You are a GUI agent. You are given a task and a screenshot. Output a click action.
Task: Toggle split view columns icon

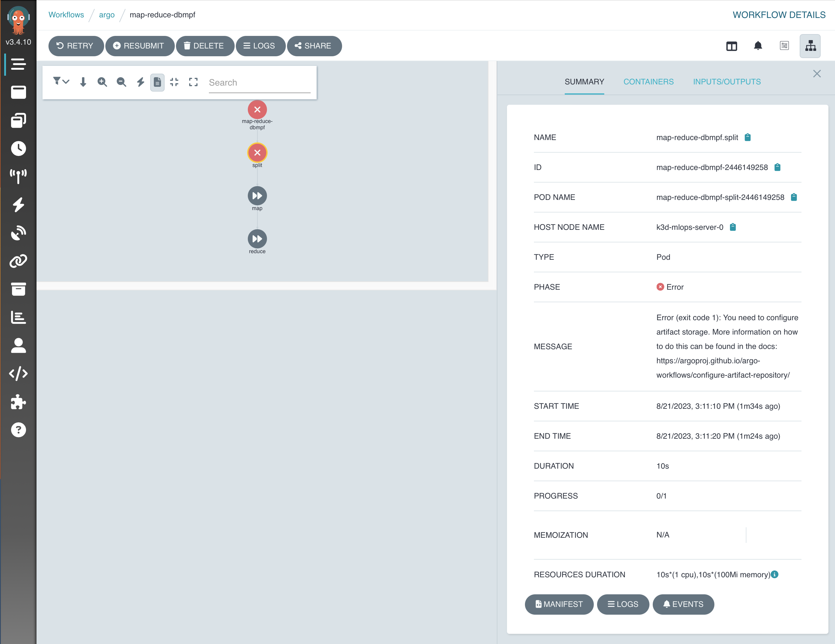(731, 46)
